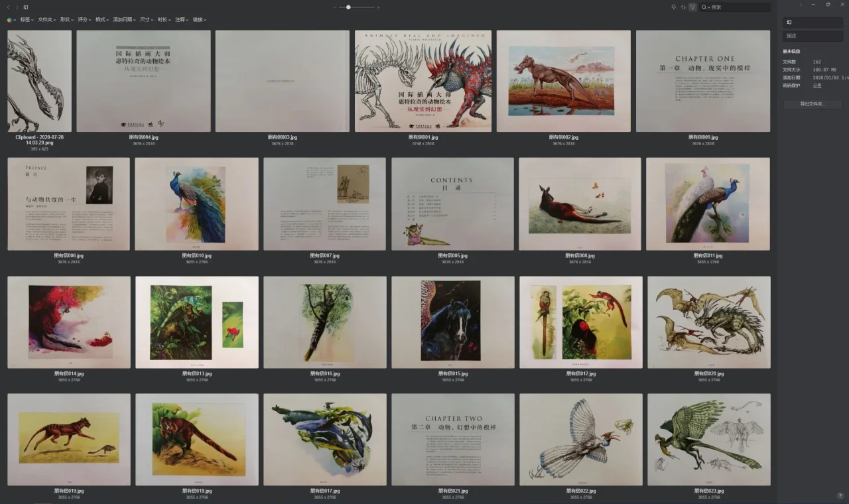Viewport: 849px width, 504px height.
Task: Click the file name 朋有信014.jpg
Action: (68, 373)
